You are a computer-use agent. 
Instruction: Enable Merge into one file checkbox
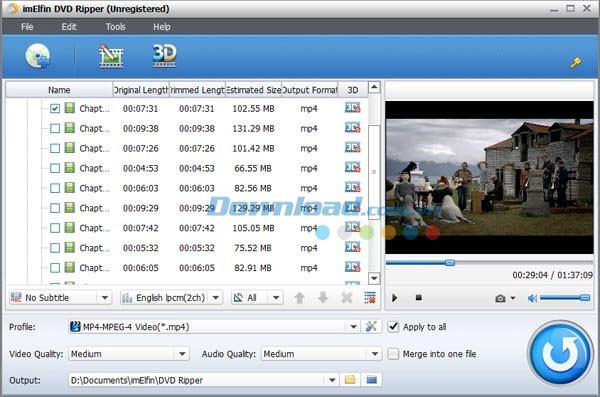coord(393,354)
